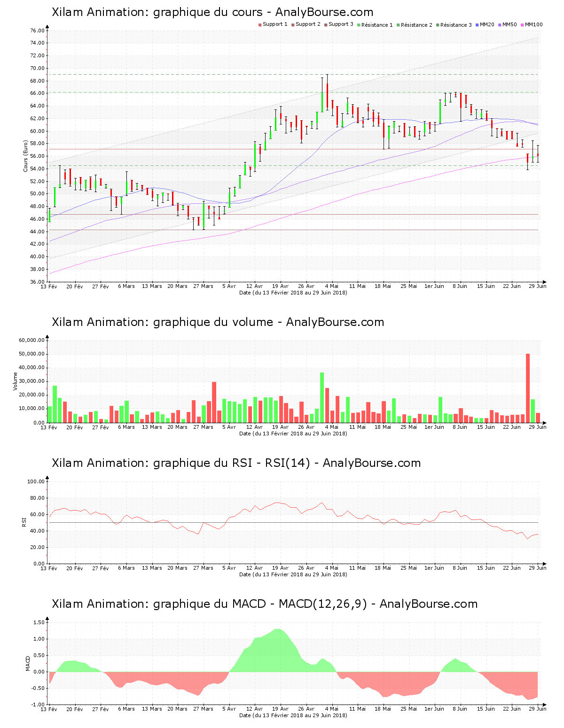Click the Support 1 legend label

(275, 24)
